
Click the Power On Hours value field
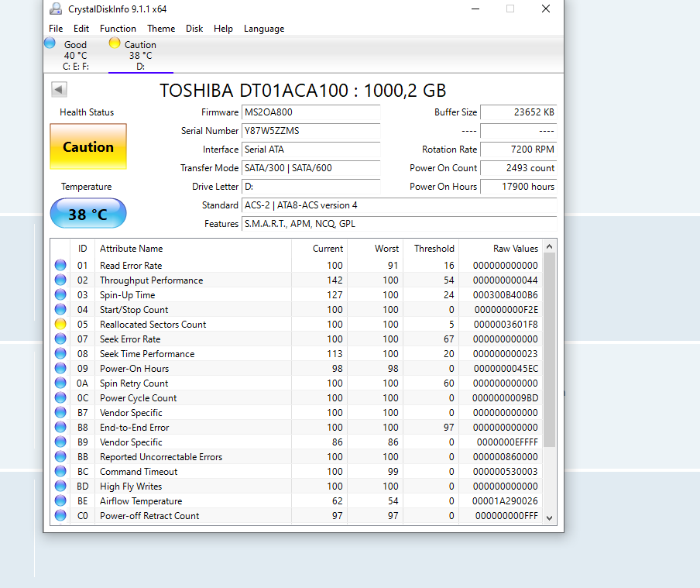coord(518,187)
